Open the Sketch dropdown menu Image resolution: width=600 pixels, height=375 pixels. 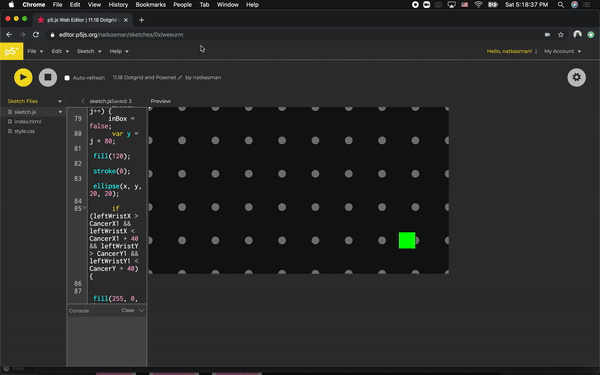point(89,51)
